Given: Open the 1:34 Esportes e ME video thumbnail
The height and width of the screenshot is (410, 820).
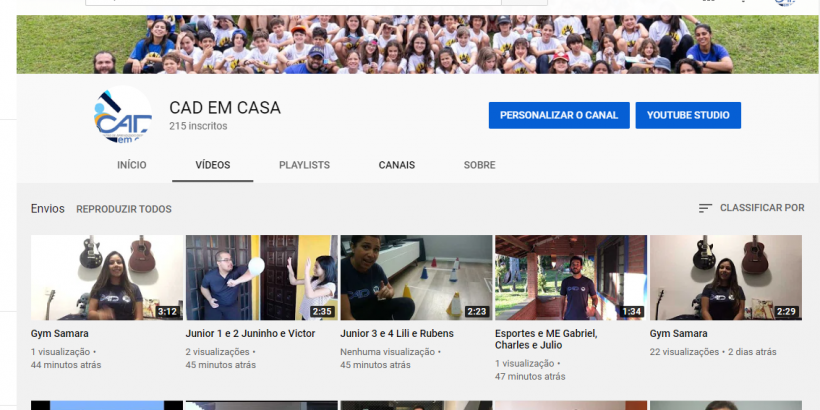Looking at the screenshot, I should (570, 277).
